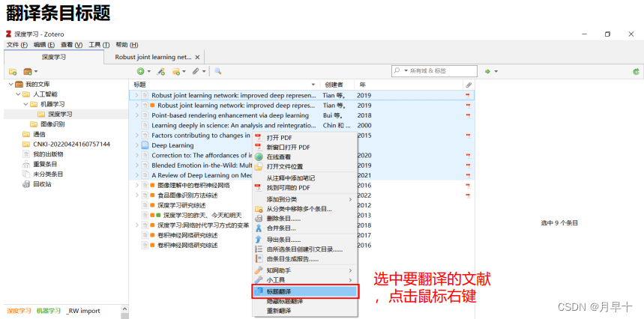Choose 在线查看 in the context menu
Screen dimensions: 644x319
click(x=304, y=157)
